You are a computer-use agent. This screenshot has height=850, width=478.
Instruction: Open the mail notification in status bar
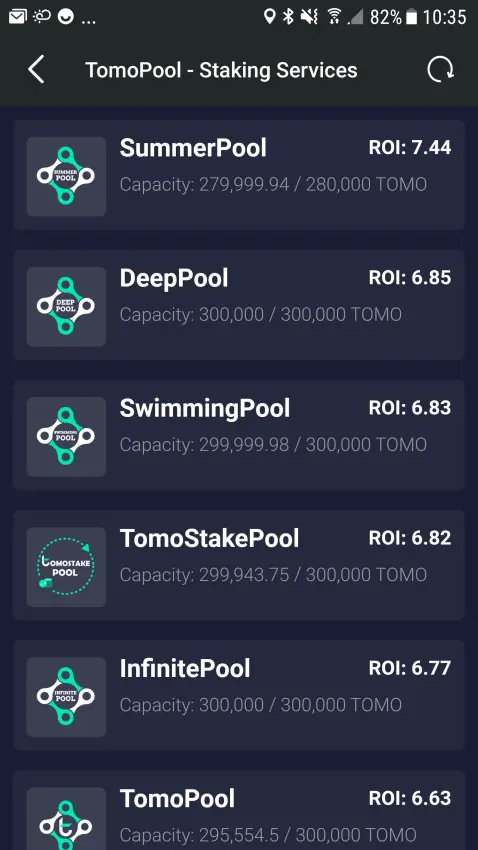pos(18,17)
